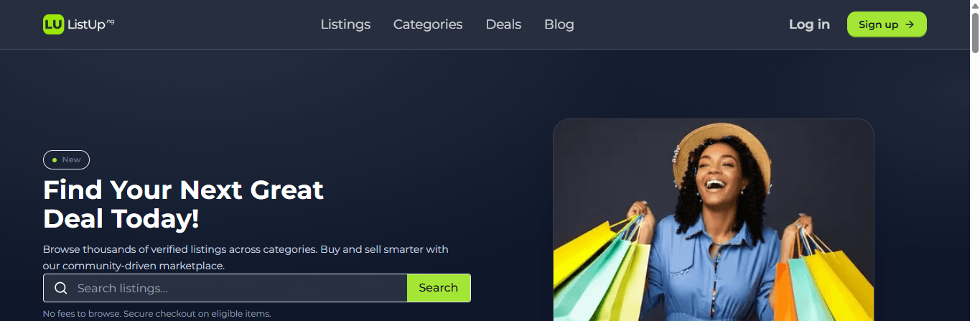This screenshot has height=321, width=980.
Task: Visit the Blog link in navigation
Action: (559, 24)
